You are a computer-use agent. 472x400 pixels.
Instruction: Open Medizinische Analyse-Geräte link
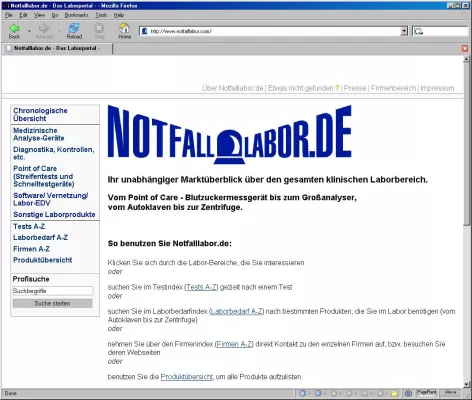pos(39,134)
